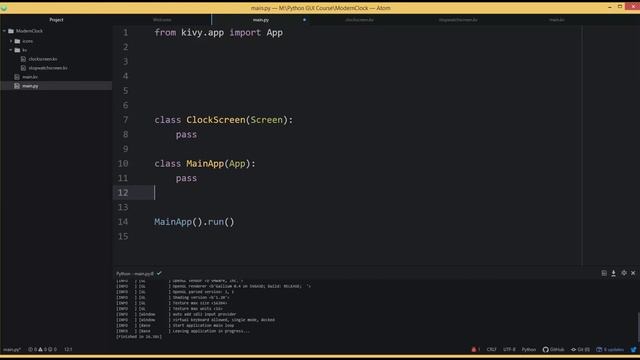
Task: Switch to the main.kv tab
Action: click(557, 20)
